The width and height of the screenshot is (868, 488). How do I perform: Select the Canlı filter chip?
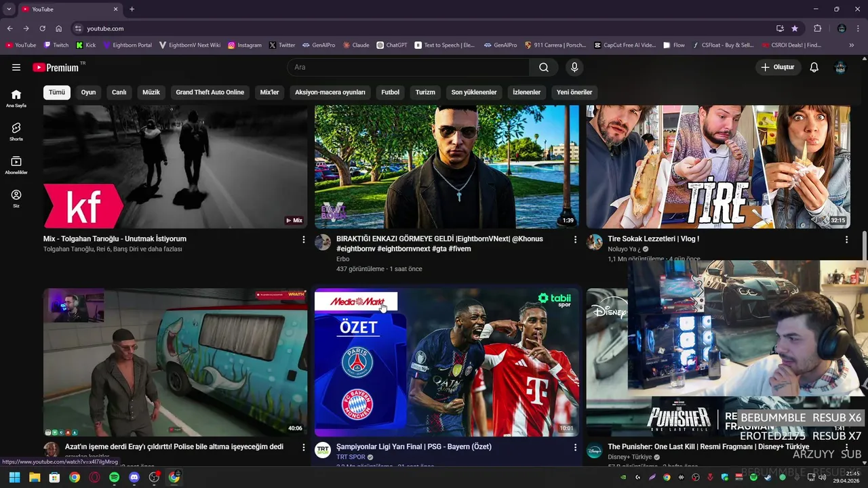coord(119,92)
